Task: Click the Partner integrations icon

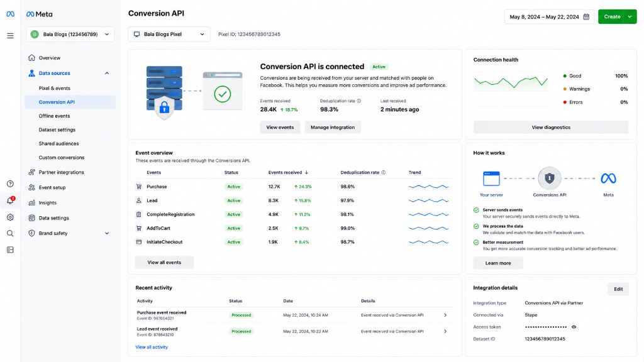Action: point(31,172)
